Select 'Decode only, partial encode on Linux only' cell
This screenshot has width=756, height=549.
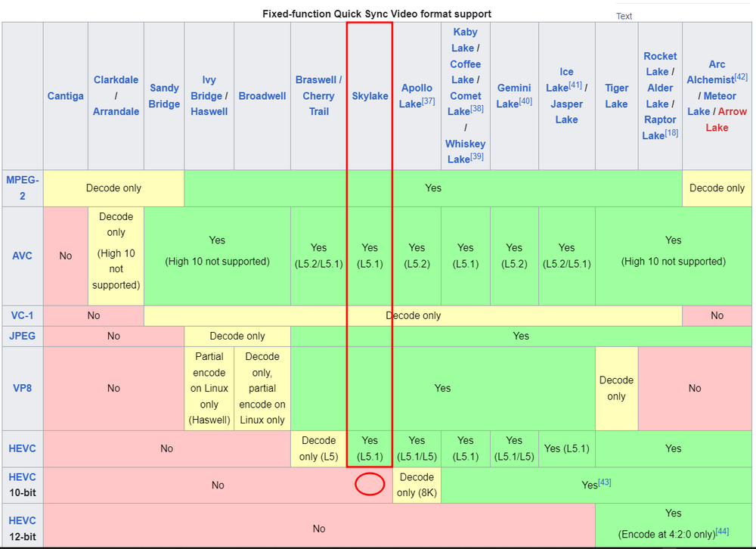pos(262,388)
